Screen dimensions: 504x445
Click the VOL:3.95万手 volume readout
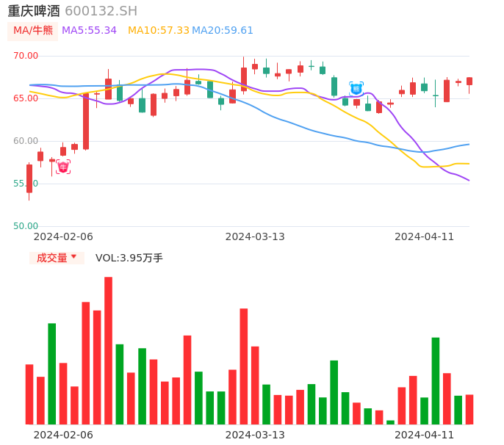tap(129, 258)
